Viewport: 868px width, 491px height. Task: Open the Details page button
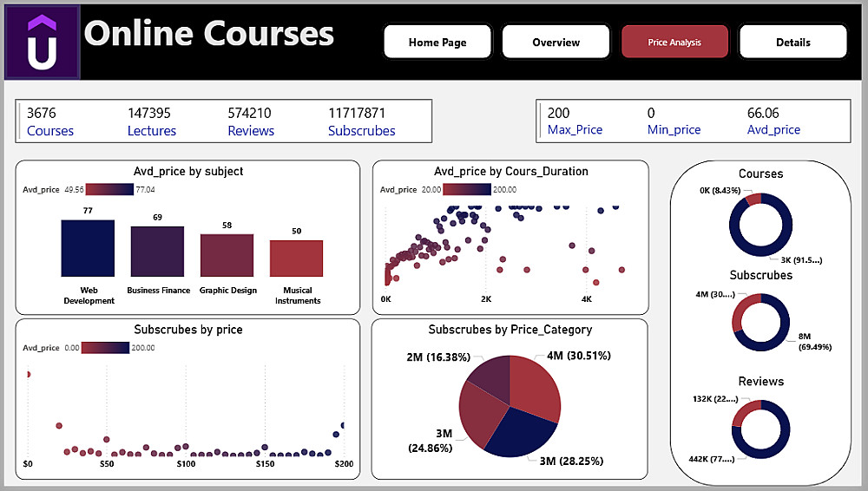(792, 42)
